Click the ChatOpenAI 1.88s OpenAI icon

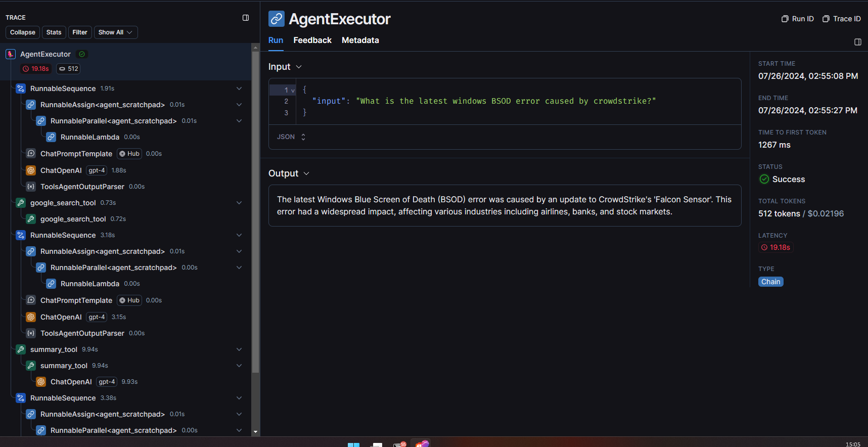(x=31, y=170)
